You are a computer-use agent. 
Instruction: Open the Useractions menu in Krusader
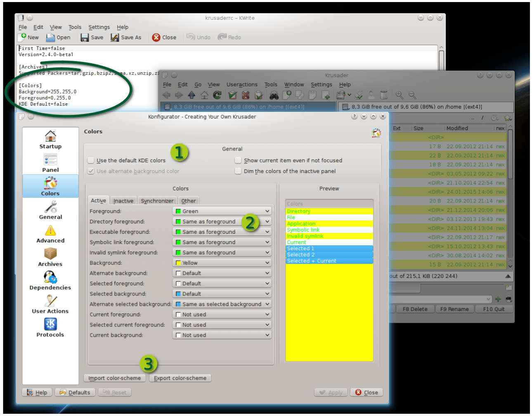[x=242, y=85]
